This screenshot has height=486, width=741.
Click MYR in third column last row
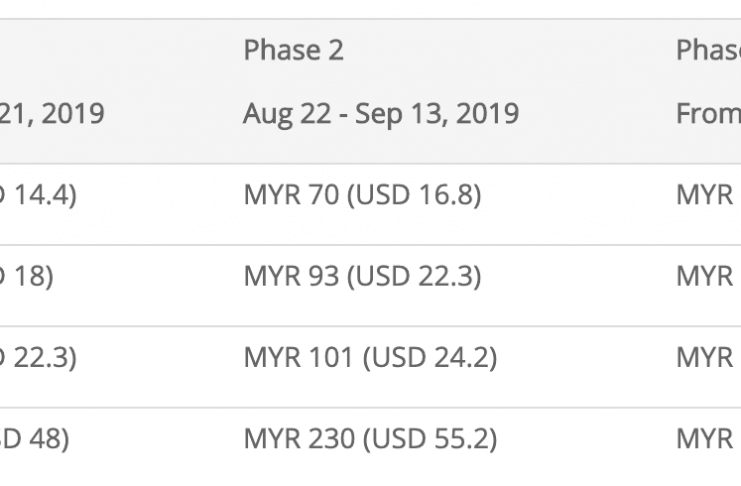705,439
